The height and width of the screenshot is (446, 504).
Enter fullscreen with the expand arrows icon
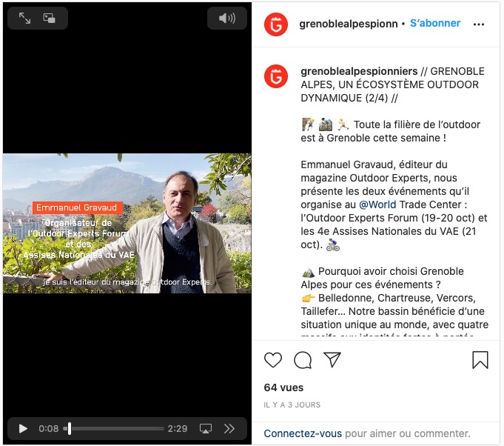24,18
